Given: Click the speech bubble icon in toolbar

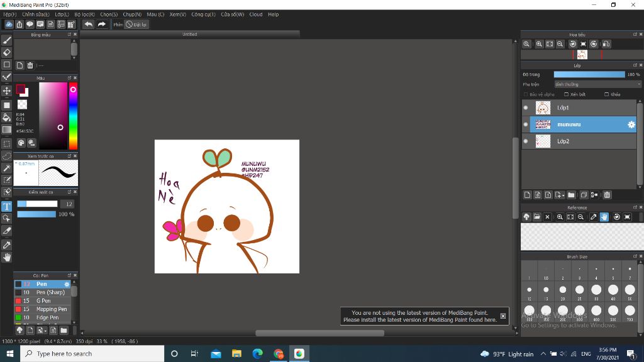Looking at the screenshot, I should pos(30,25).
